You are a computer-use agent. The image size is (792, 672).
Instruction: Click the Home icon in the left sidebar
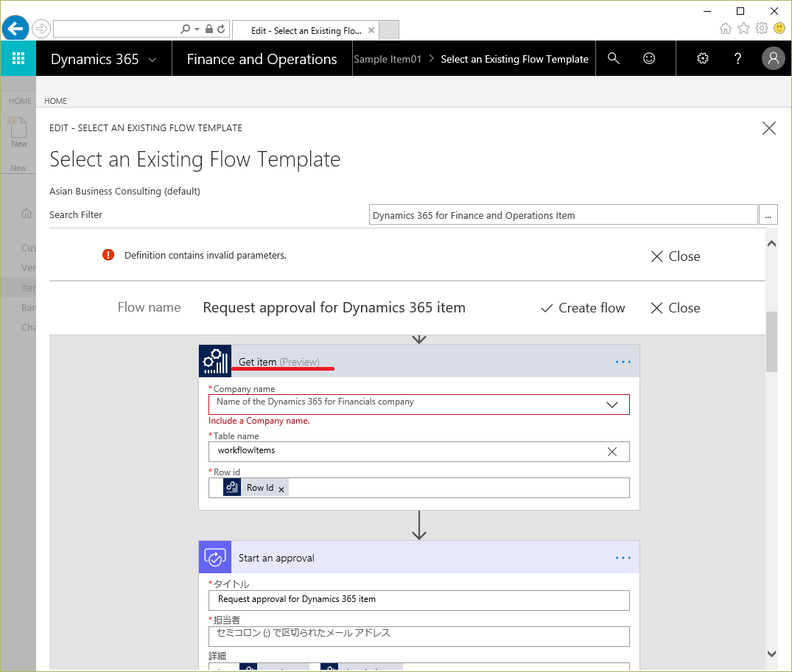tap(27, 213)
